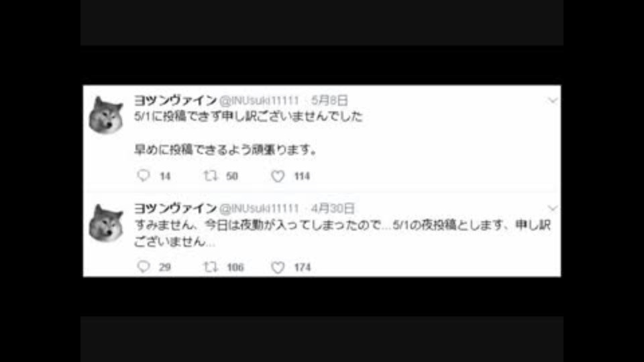
Task: Open dropdown chevron on 4月30日 tweet
Action: (552, 208)
